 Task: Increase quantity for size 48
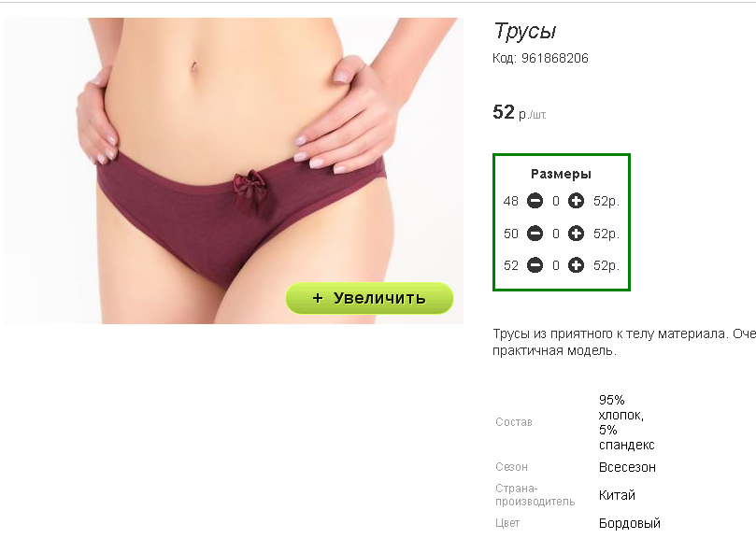click(x=576, y=201)
